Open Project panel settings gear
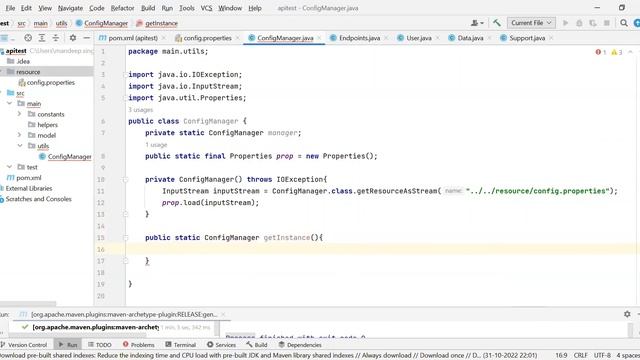Viewport: 640px width, 360px height. 73,38
